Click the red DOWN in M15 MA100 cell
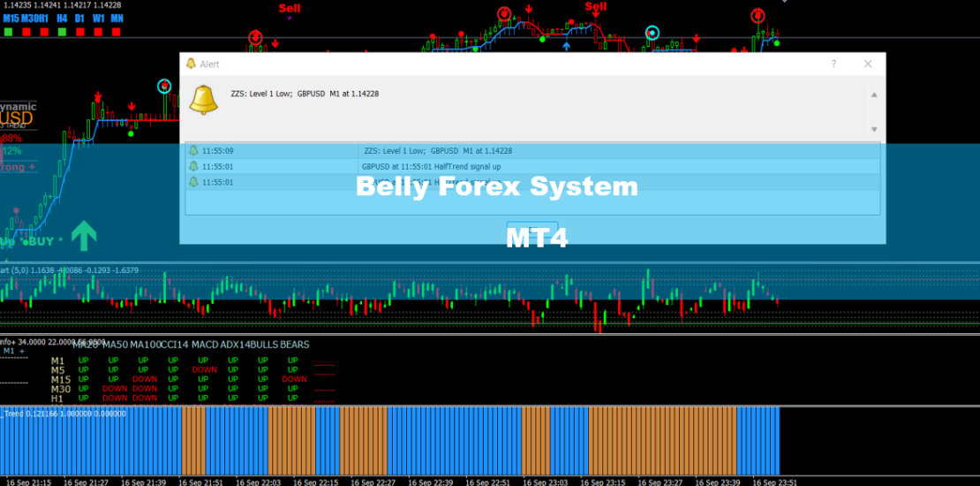The width and height of the screenshot is (980, 486). (145, 379)
